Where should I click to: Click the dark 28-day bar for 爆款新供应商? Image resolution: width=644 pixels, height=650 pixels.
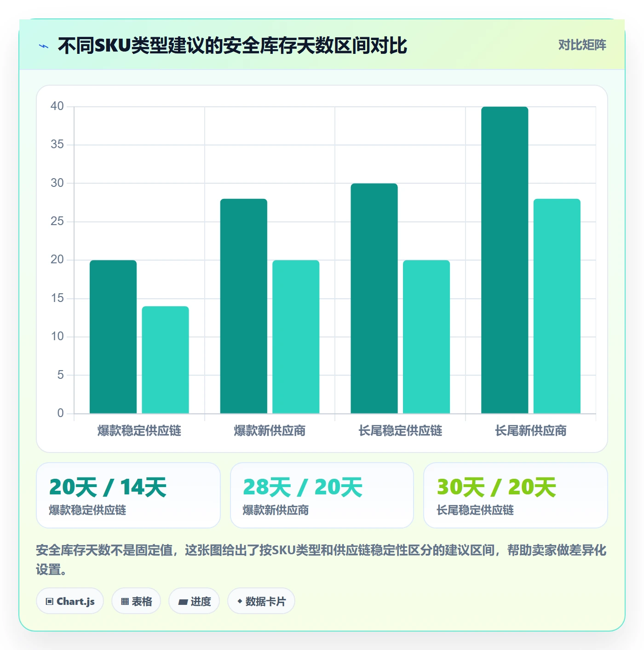(244, 306)
